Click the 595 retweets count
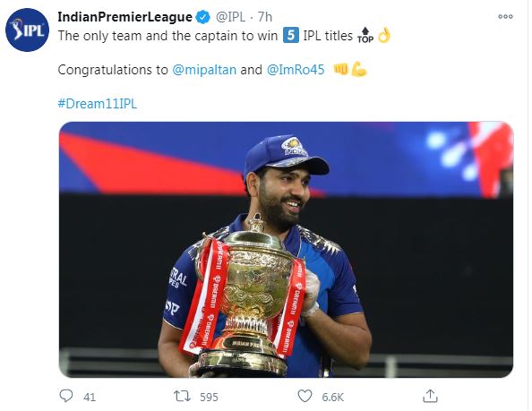This screenshot has height=411, width=532. pos(209,397)
